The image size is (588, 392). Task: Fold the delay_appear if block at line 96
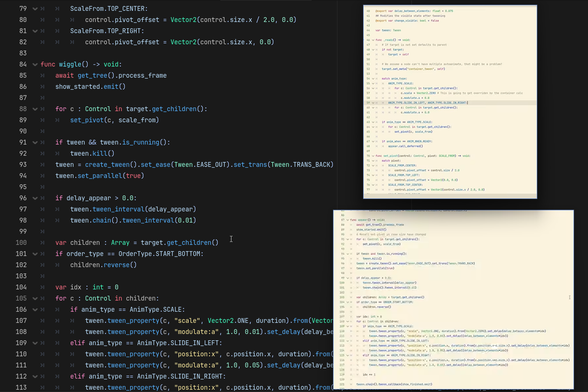pos(35,198)
